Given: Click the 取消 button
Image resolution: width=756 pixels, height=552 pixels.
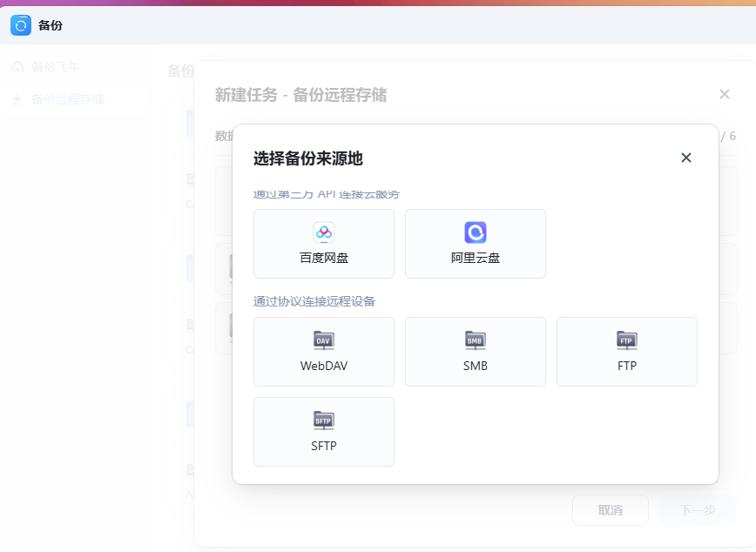Looking at the screenshot, I should [611, 510].
